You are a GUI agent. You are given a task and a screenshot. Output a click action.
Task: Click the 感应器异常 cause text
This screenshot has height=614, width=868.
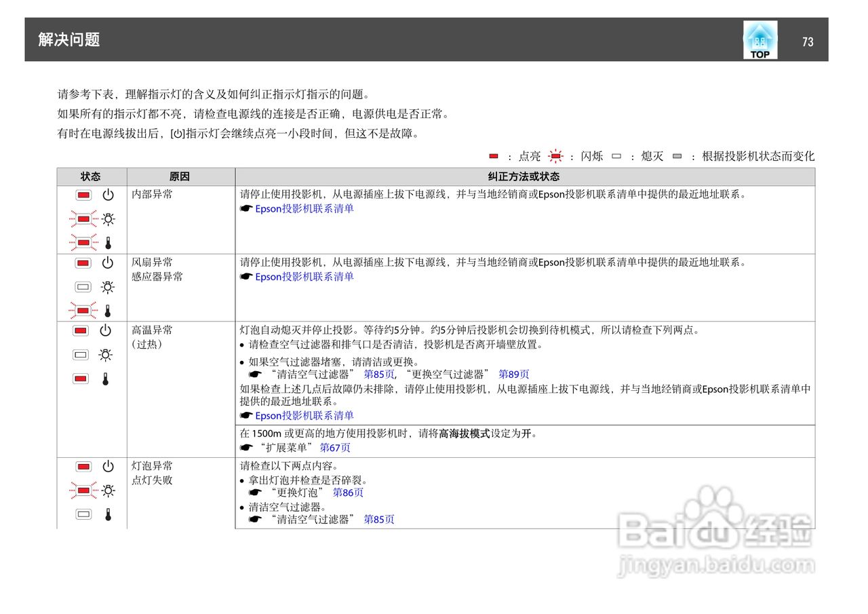click(x=157, y=277)
